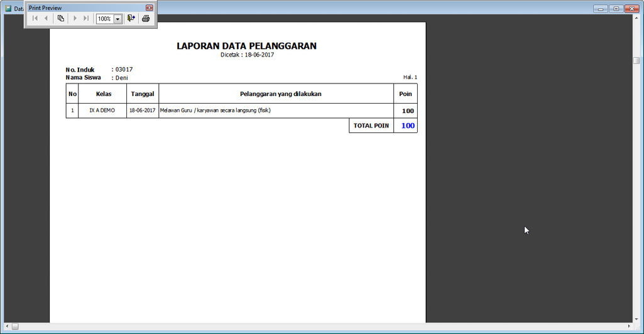Click the Print Preview toolbar title
The width and height of the screenshot is (644, 334).
tap(45, 8)
